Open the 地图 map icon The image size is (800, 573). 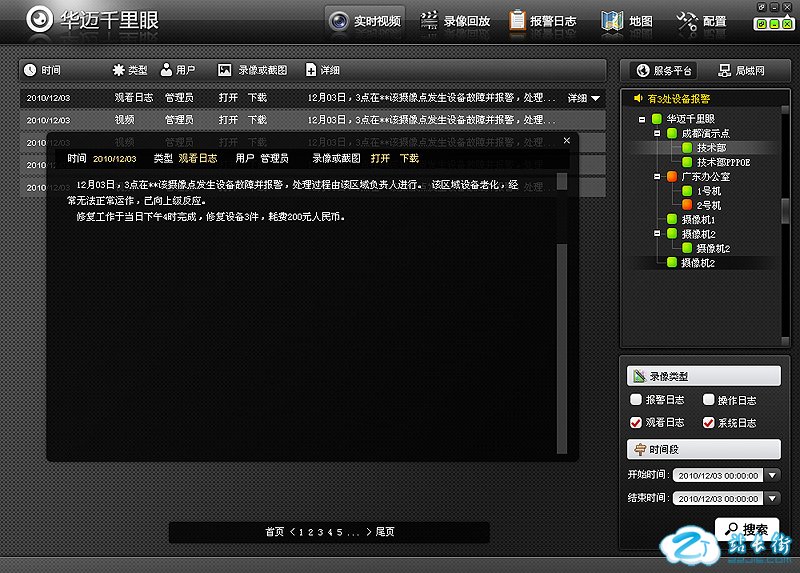tap(613, 20)
